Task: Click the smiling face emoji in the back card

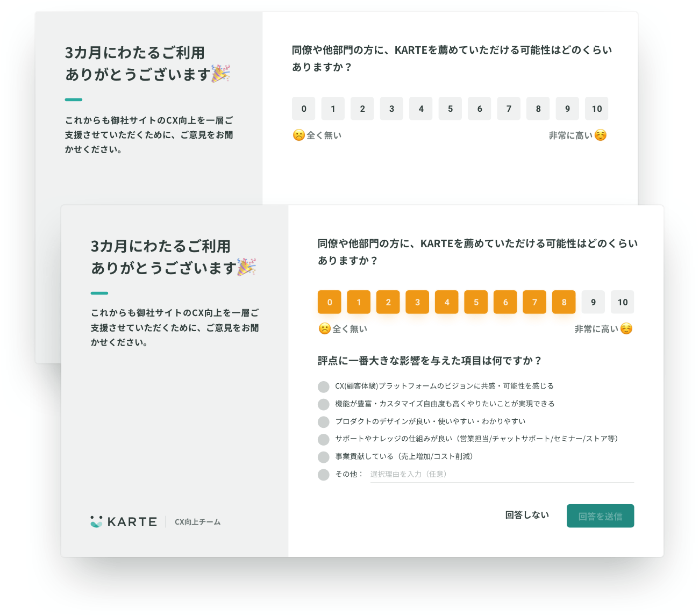Action: (601, 135)
